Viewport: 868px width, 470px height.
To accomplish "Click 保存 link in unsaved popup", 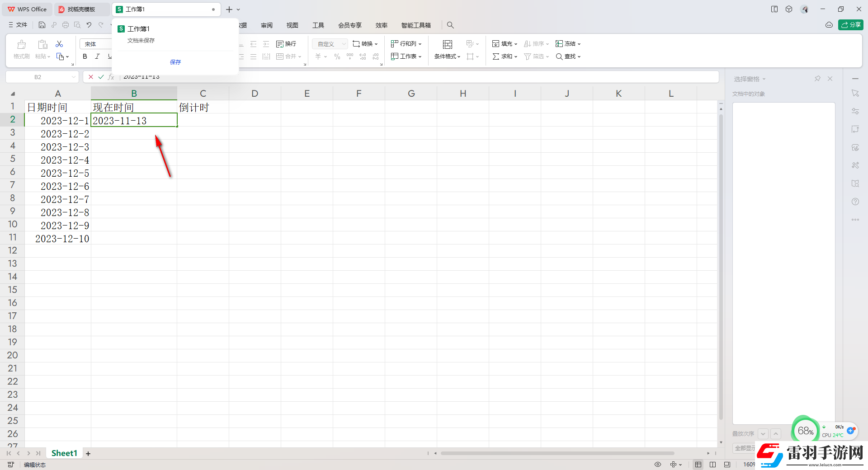I will click(175, 62).
